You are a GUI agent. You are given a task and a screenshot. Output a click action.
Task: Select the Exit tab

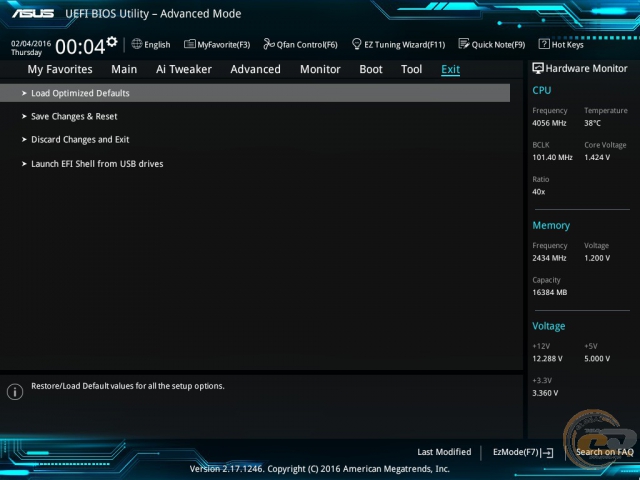point(451,70)
